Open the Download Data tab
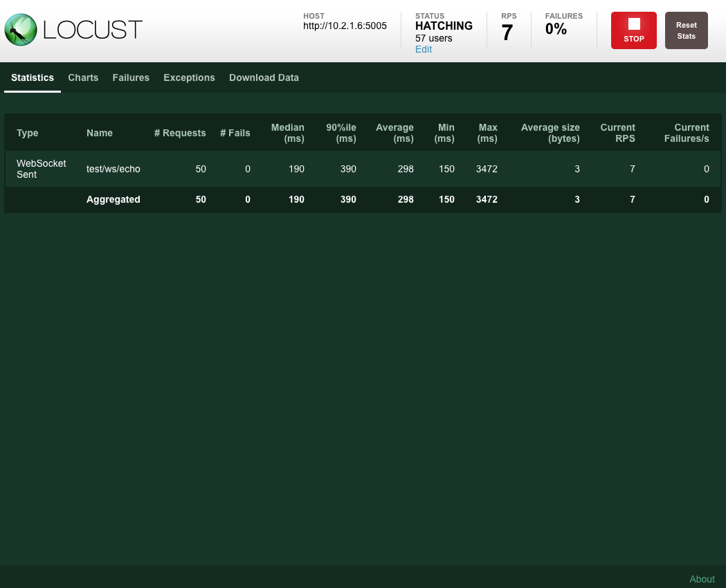Image resolution: width=726 pixels, height=588 pixels. pyautogui.click(x=264, y=77)
